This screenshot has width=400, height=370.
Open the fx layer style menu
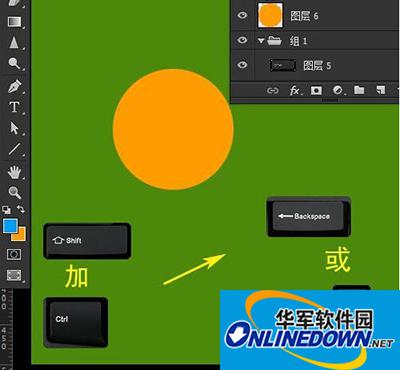(x=295, y=90)
